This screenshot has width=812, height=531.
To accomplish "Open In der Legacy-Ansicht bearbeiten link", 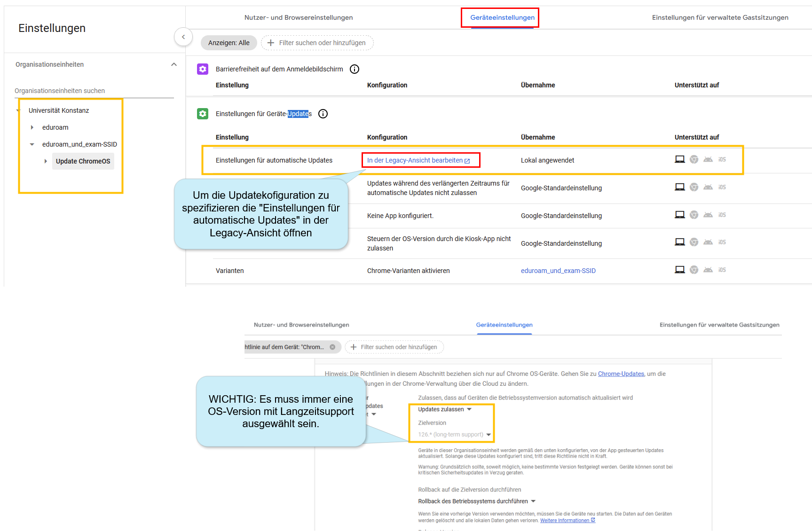I will [x=418, y=160].
